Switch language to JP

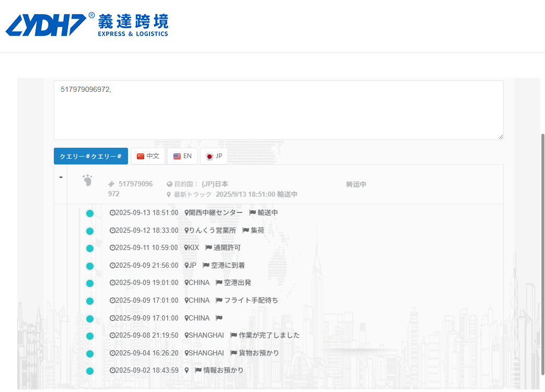[x=214, y=156]
